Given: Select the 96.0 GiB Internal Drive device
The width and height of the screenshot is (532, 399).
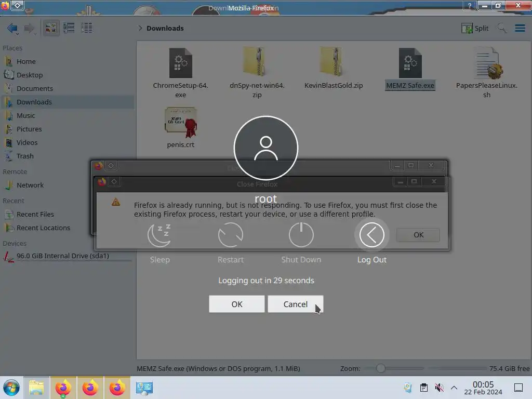Looking at the screenshot, I should coord(67,256).
